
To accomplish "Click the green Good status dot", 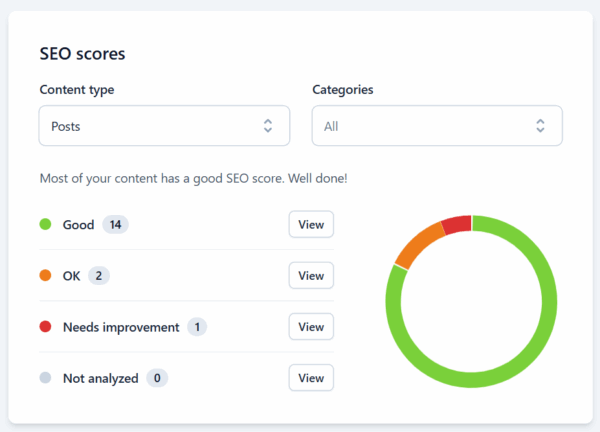I will (x=45, y=225).
